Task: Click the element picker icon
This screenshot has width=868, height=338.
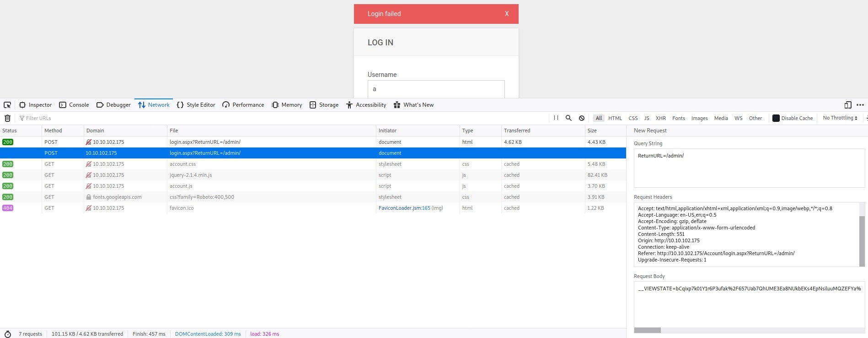Action: pos(7,105)
